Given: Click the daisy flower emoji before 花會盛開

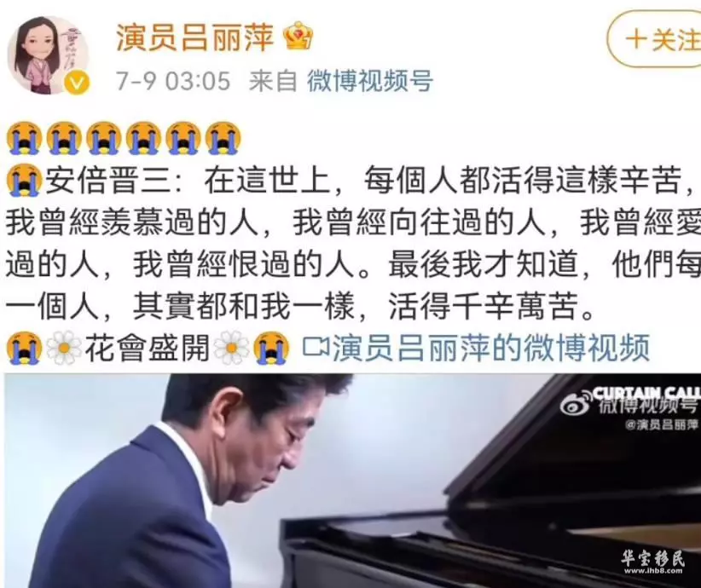Looking at the screenshot, I should pyautogui.click(x=64, y=348).
